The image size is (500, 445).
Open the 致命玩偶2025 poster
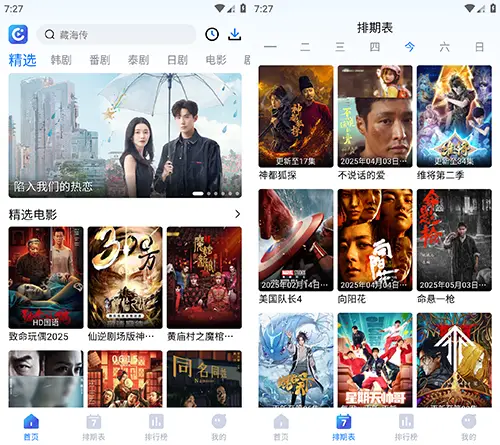[x=46, y=277]
